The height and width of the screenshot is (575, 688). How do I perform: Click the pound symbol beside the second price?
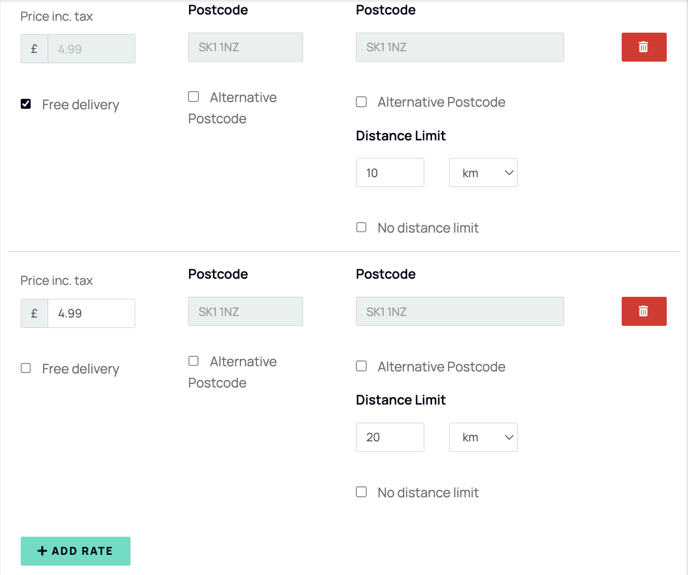tap(34, 313)
